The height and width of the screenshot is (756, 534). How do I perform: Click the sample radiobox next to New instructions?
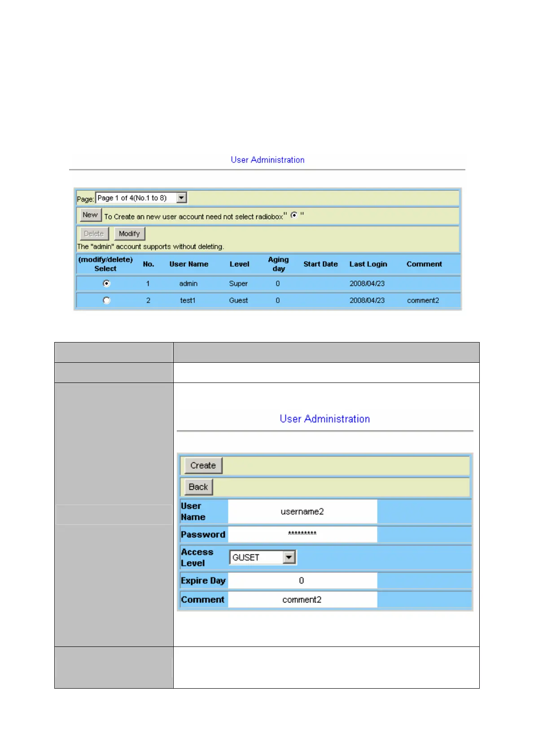coord(294,215)
